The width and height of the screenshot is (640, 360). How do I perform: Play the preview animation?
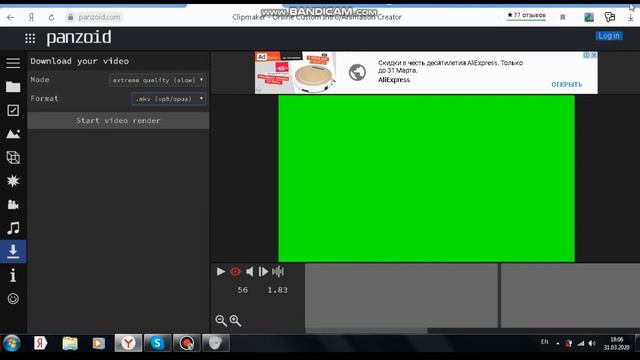coord(221,271)
